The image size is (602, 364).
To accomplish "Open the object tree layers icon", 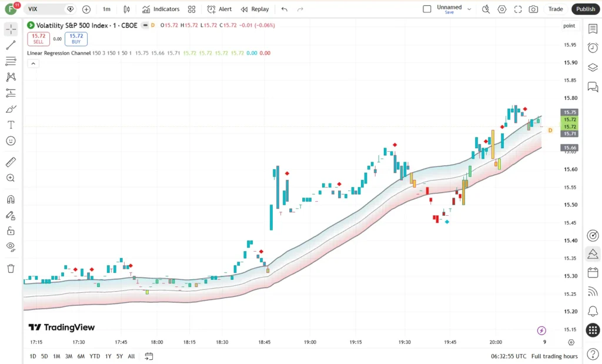I will pyautogui.click(x=593, y=67).
